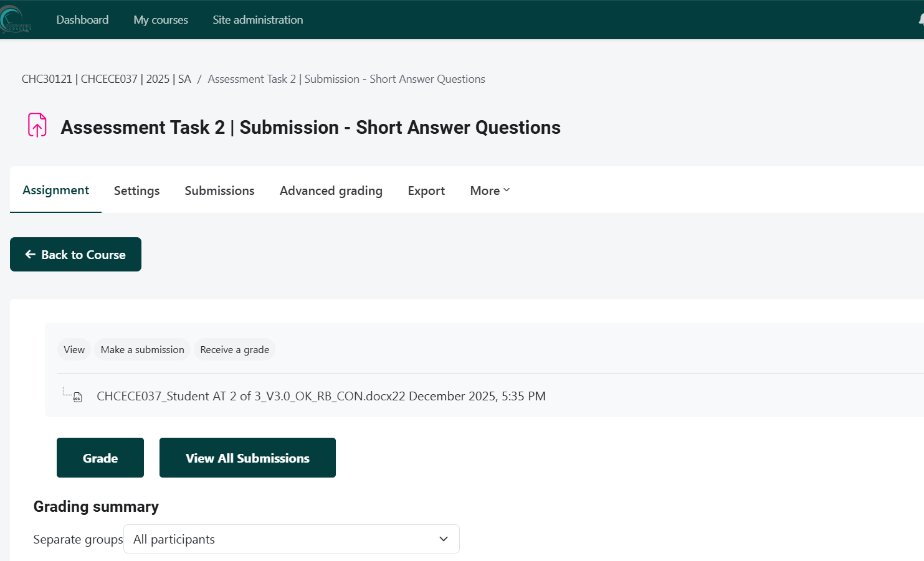
Task: Click the Make a submission badge
Action: (142, 350)
